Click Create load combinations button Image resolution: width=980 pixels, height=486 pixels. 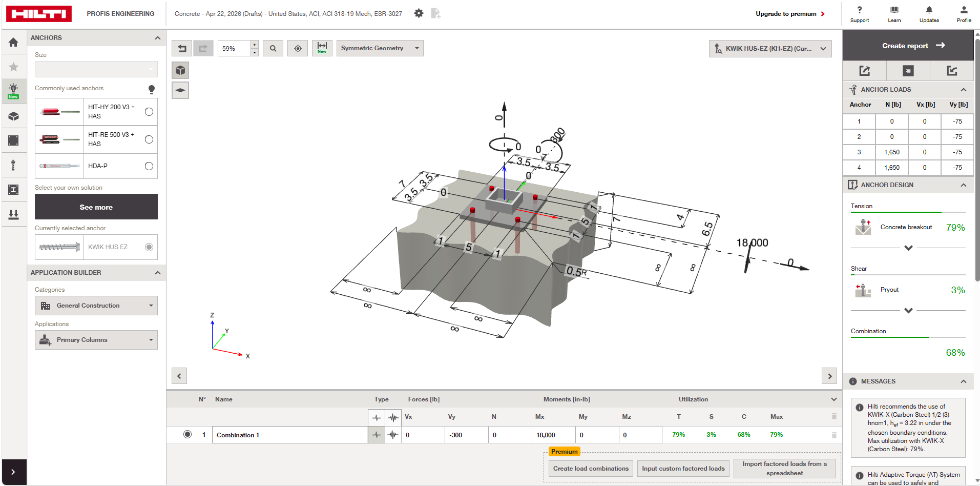click(x=591, y=469)
